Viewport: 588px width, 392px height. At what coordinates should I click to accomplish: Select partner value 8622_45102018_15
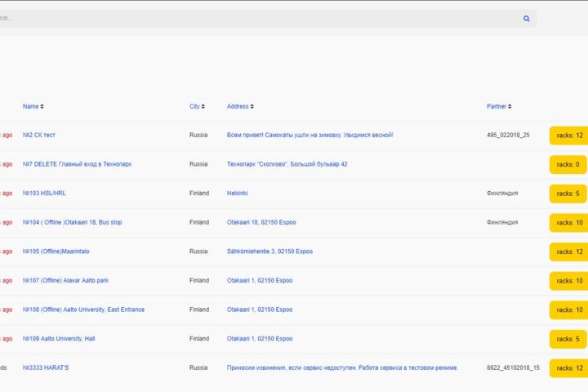[x=513, y=367]
